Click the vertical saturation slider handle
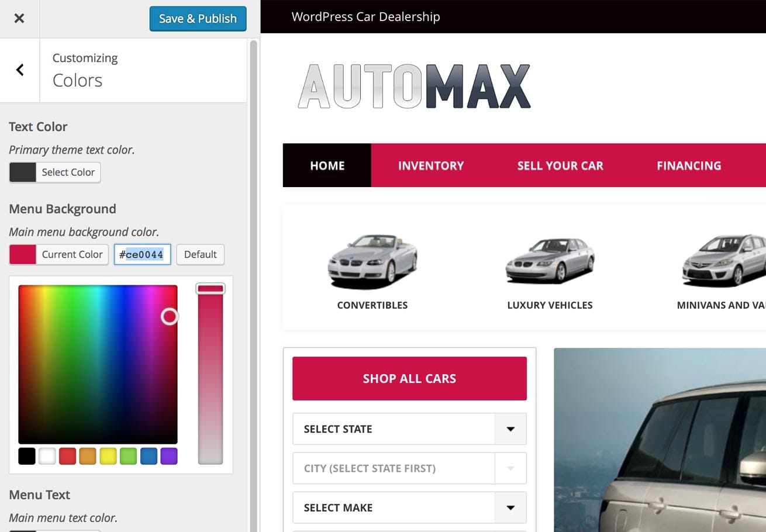 211,289
